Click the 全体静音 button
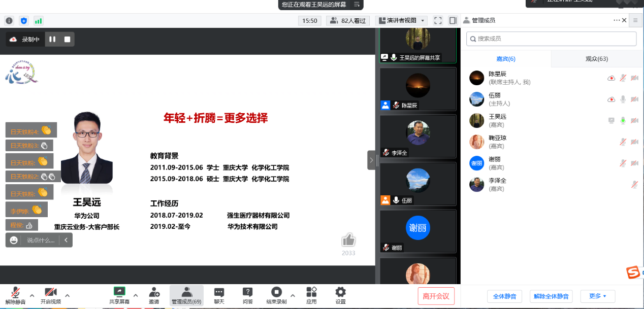The height and width of the screenshot is (309, 644). tap(505, 296)
